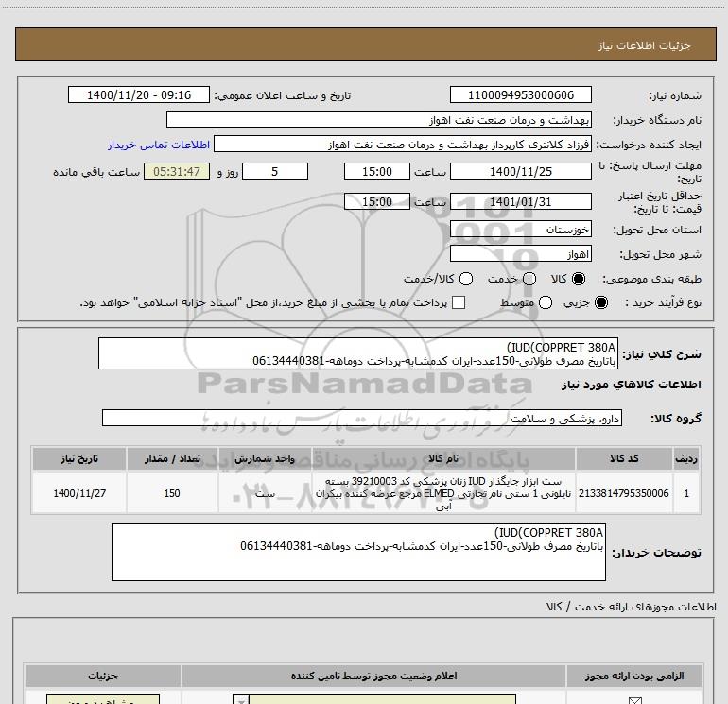Click the announcement date field 1400/11/20 - 09:16
This screenshot has height=704, width=728.
[x=139, y=94]
